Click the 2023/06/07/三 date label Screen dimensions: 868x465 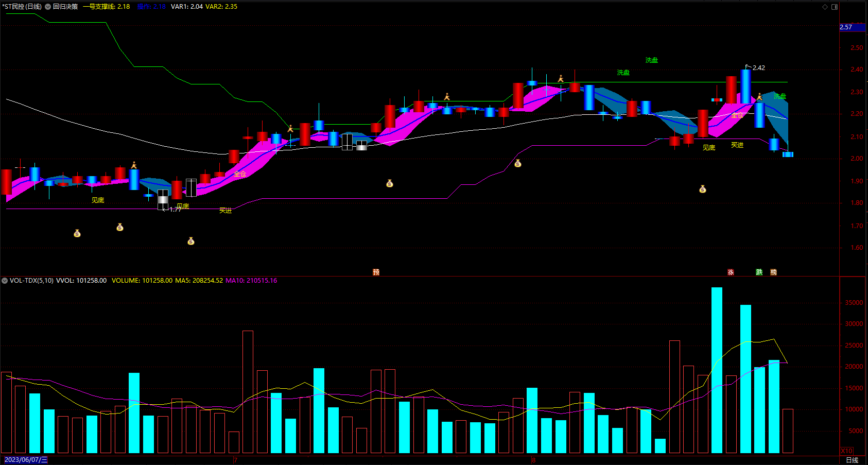click(x=26, y=460)
